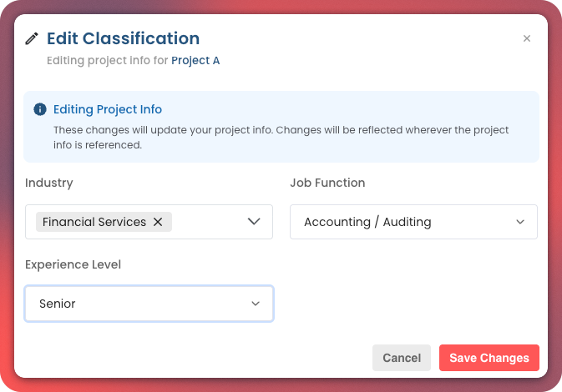Click the Experience Level chevron arrow
This screenshot has height=392, width=562.
click(x=256, y=304)
